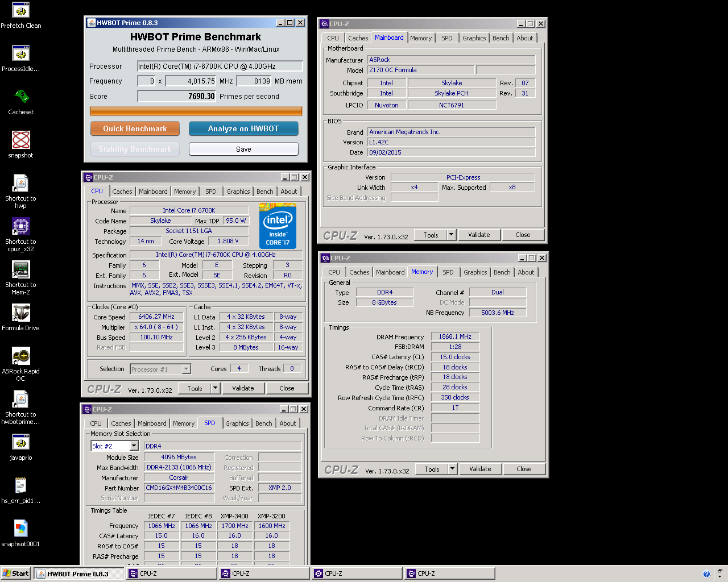Click the Max TDP value 95.0 W
Image resolution: width=728 pixels, height=582 pixels.
point(236,221)
